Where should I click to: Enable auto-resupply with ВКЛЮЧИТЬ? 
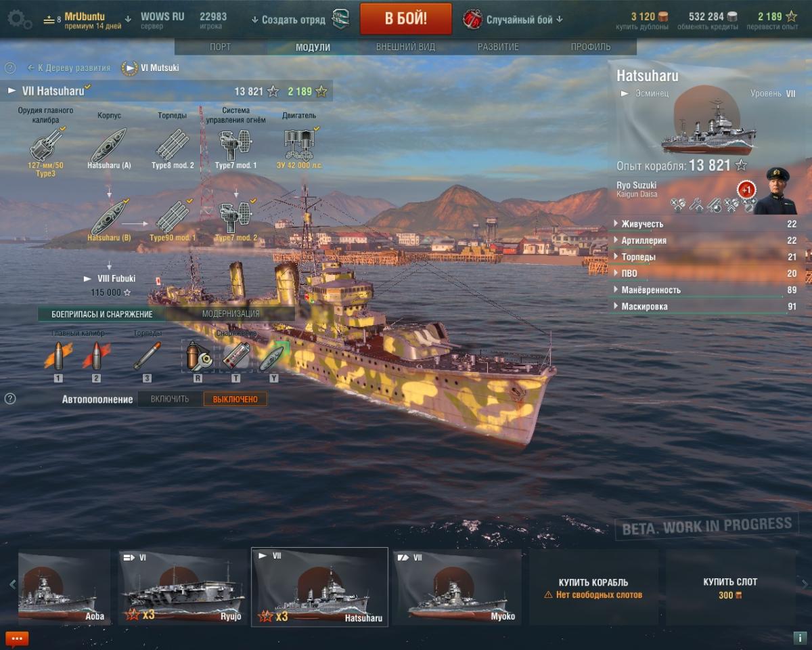coord(171,399)
